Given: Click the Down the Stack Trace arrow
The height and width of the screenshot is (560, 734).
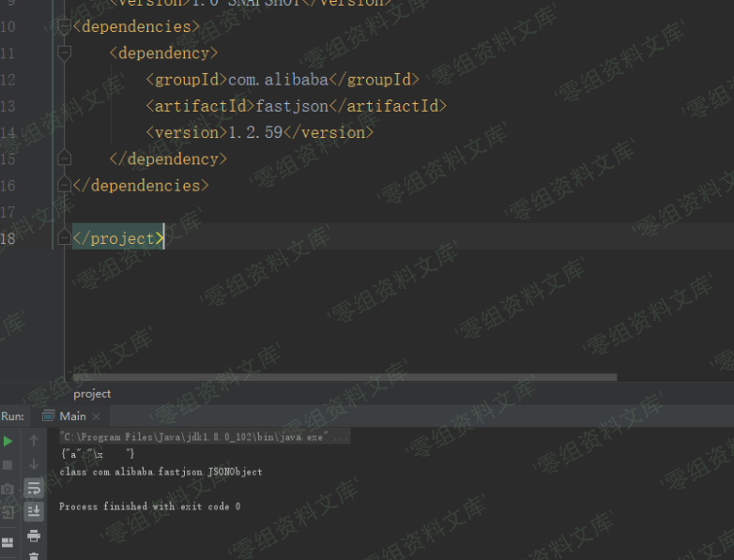Looking at the screenshot, I should pos(34,464).
